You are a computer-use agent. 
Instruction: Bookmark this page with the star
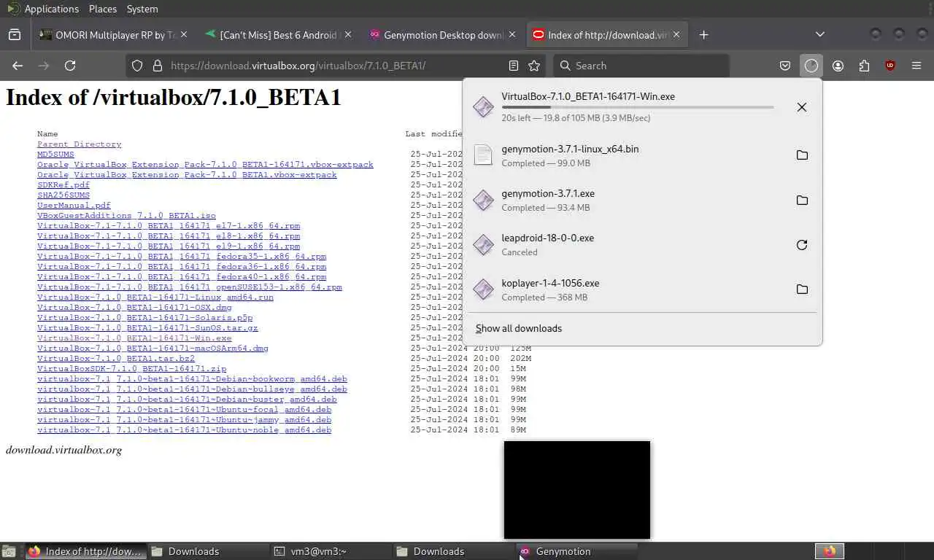pos(534,66)
